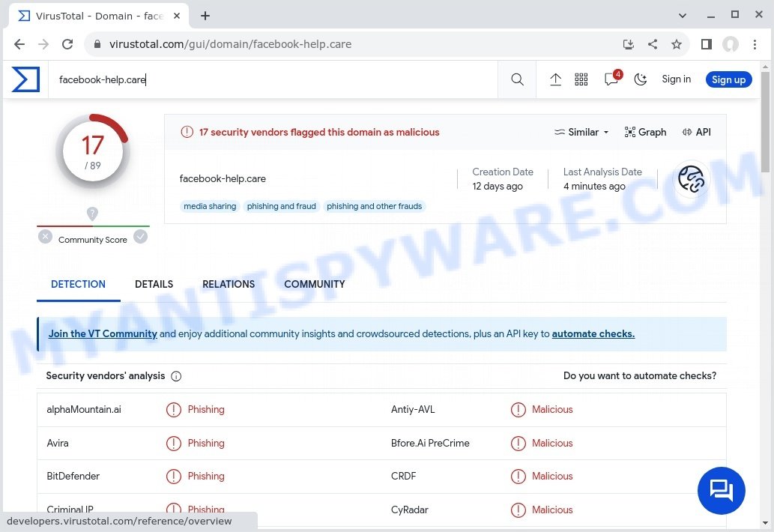Image resolution: width=774 pixels, height=532 pixels.
Task: Click Avira Phishing warning icon
Action: 173,443
